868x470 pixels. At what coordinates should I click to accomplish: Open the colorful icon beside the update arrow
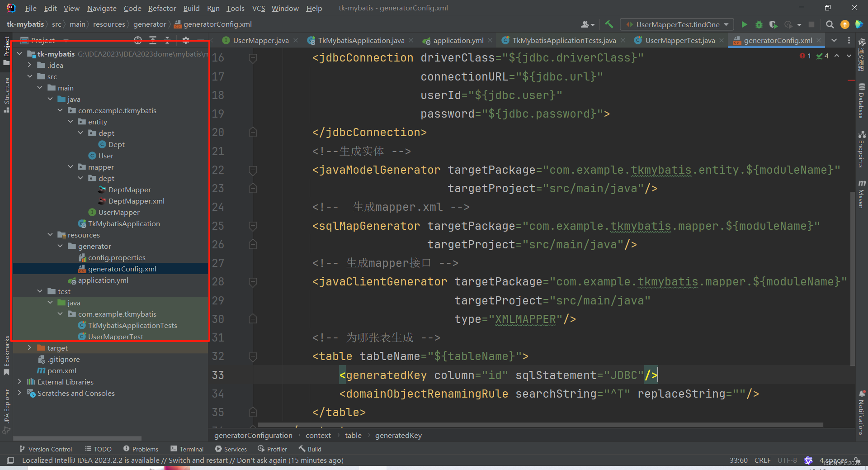point(859,24)
